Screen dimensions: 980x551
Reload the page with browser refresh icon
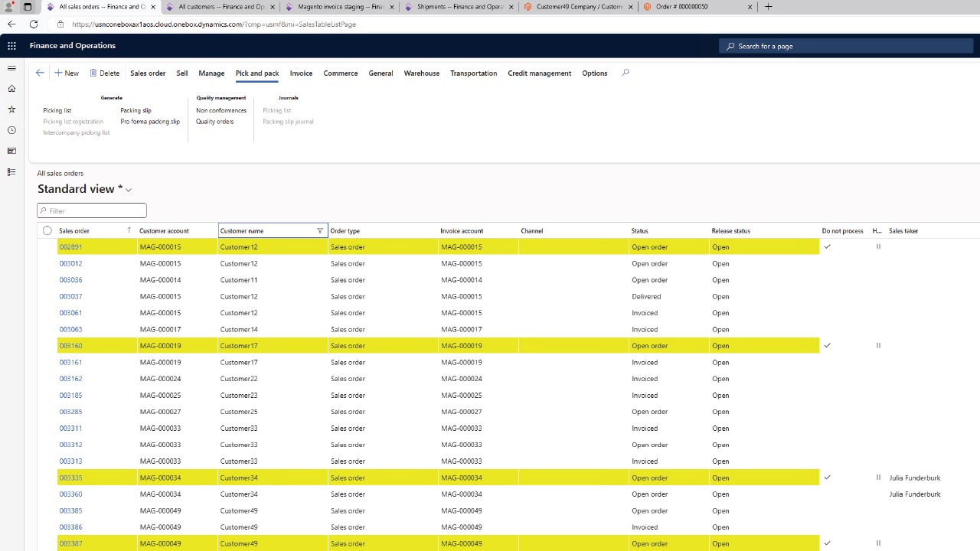[x=34, y=24]
